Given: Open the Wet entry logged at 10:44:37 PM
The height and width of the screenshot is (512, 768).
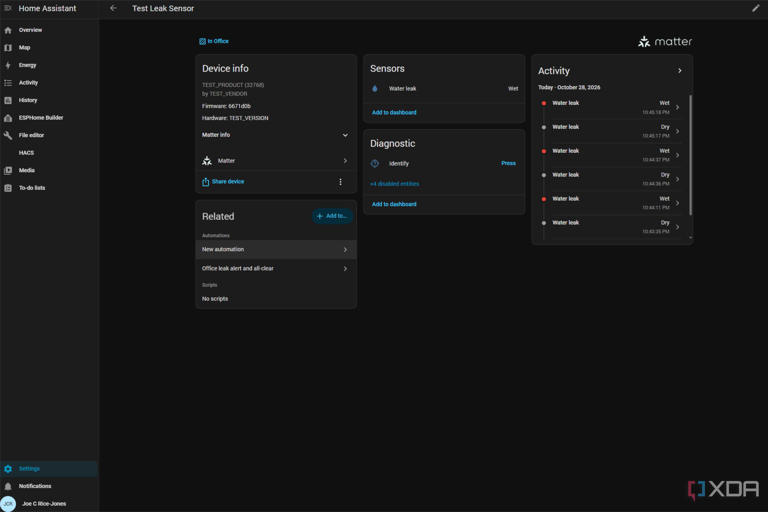Looking at the screenshot, I should [x=610, y=155].
